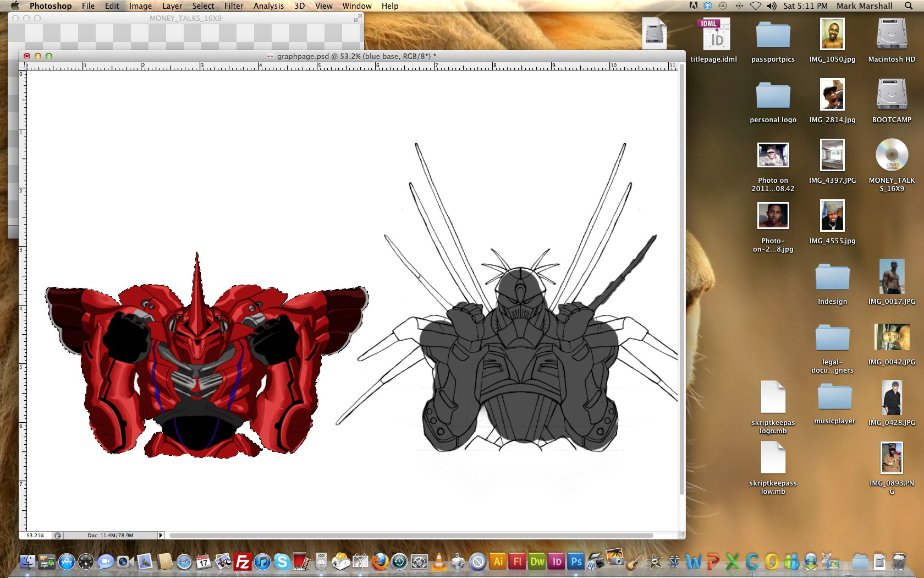Open the Trash in the dock
The height and width of the screenshot is (578, 924).
click(899, 561)
